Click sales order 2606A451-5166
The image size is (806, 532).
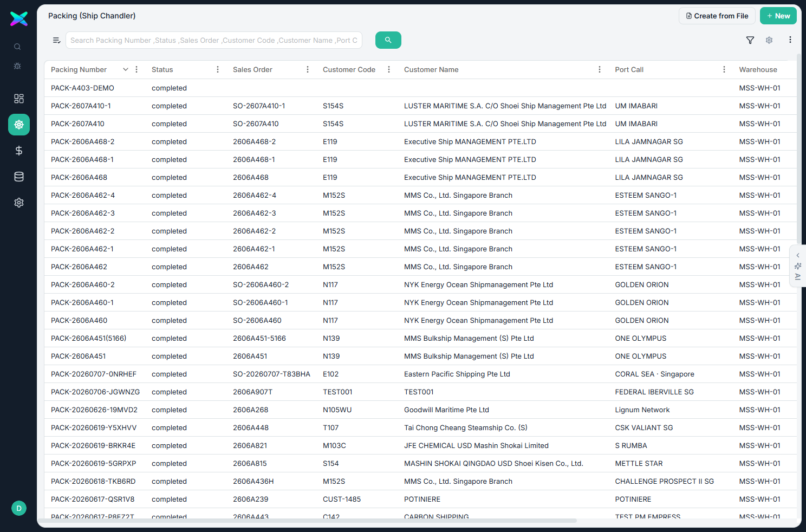(259, 338)
